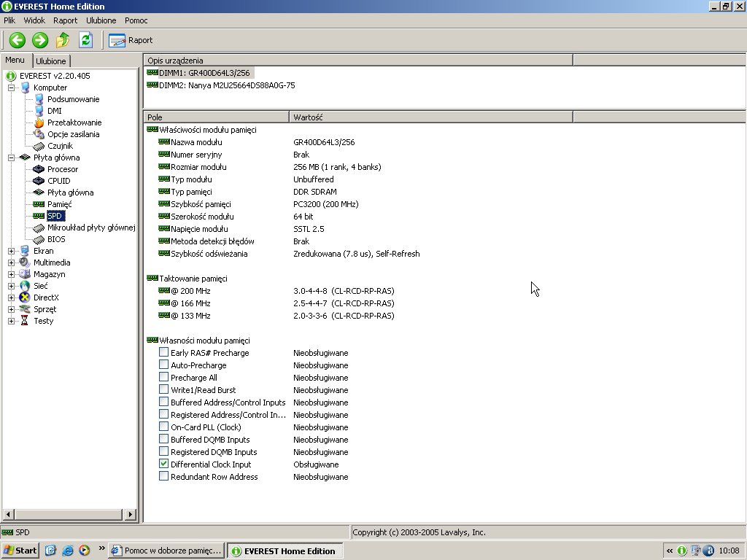Switch to the Menu tab in sidebar
747x560 pixels.
15,60
